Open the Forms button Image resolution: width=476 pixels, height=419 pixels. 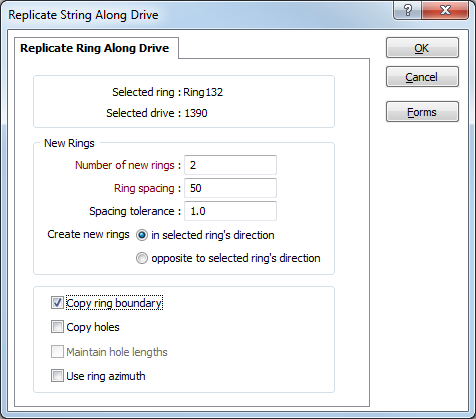(422, 112)
